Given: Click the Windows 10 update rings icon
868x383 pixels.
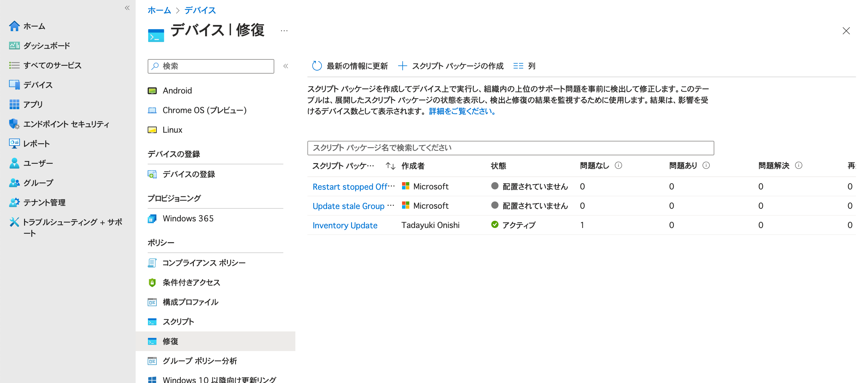Looking at the screenshot, I should click(152, 380).
